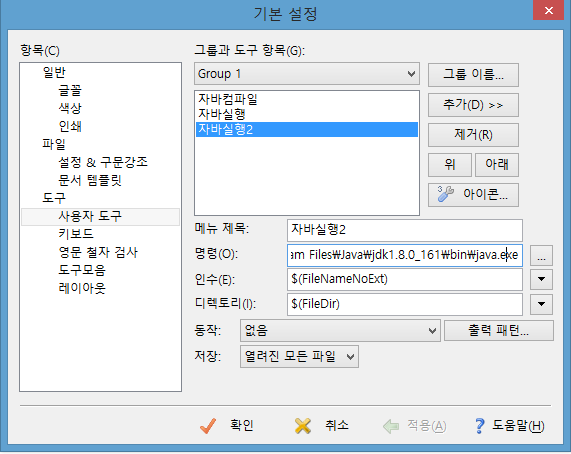Select 자바실행 in tool list
This screenshot has height=454, width=571.
pyautogui.click(x=307, y=114)
